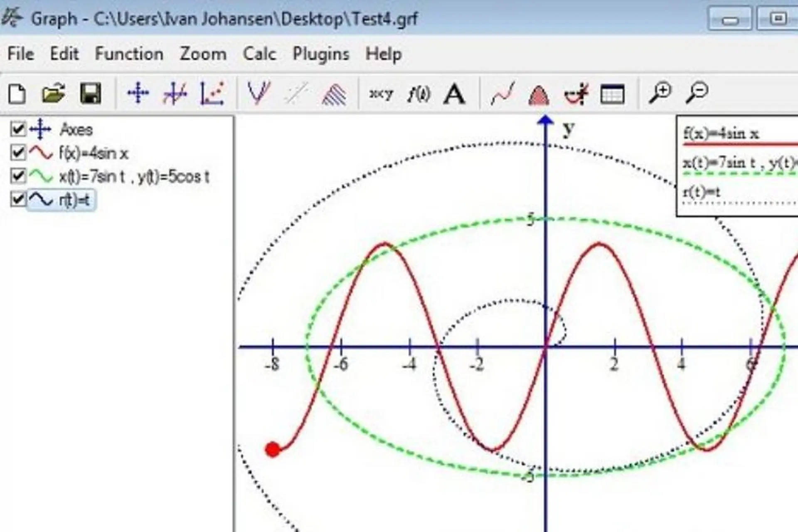
Task: Open the Calc menu
Action: click(x=259, y=54)
